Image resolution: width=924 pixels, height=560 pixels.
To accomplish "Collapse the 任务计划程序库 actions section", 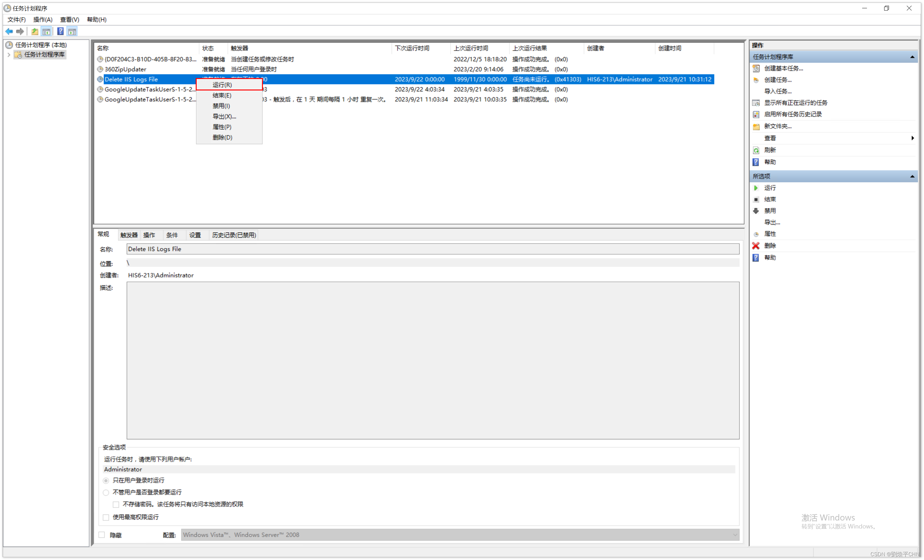I will point(912,57).
